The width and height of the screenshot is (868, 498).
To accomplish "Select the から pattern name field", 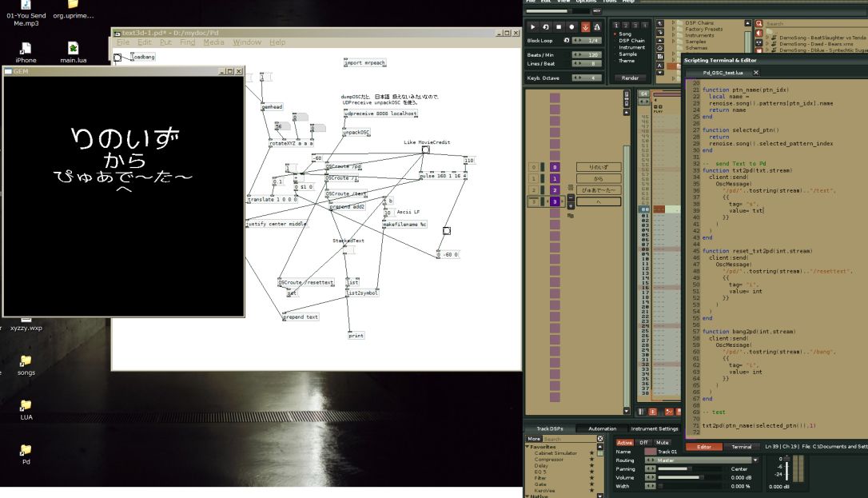I will coord(599,179).
